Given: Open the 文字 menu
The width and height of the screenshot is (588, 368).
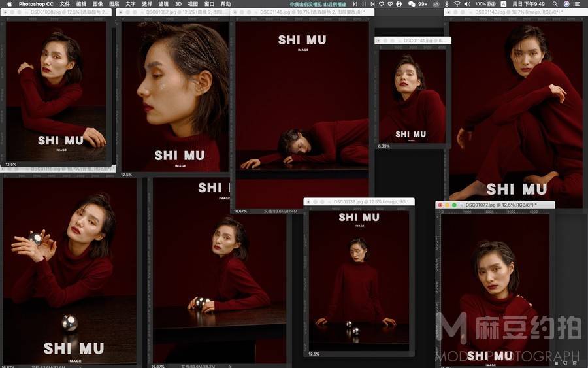Looking at the screenshot, I should (x=131, y=4).
